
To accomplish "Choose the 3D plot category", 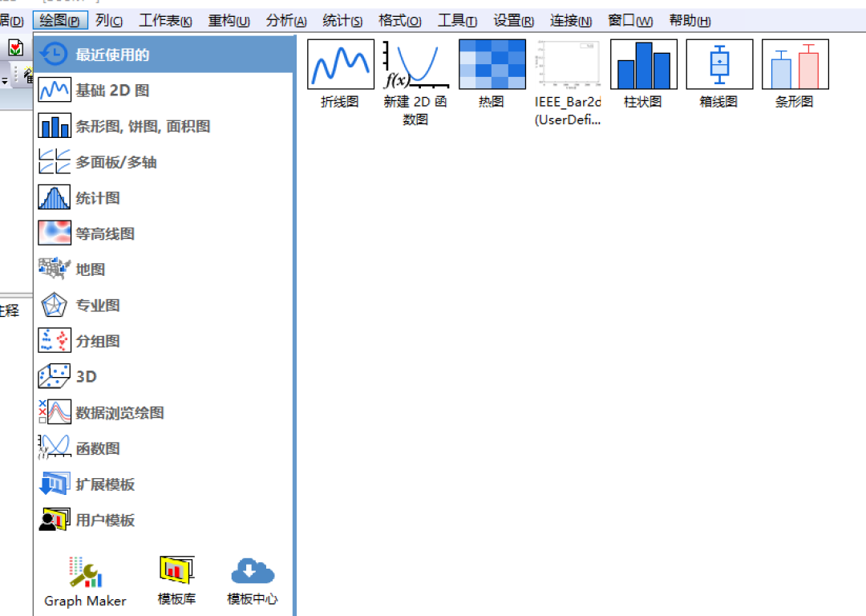I will coord(164,377).
